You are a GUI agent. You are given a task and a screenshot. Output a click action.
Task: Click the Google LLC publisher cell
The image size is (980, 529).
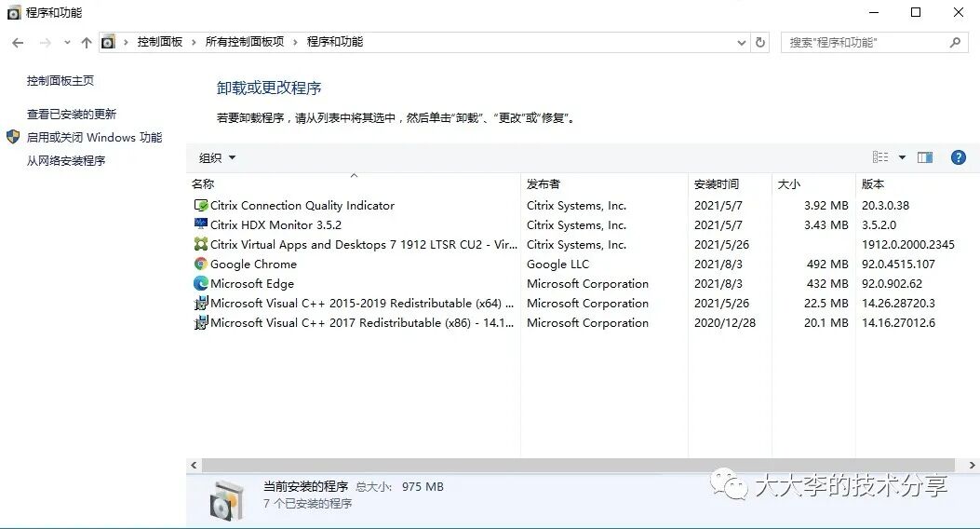coord(557,264)
